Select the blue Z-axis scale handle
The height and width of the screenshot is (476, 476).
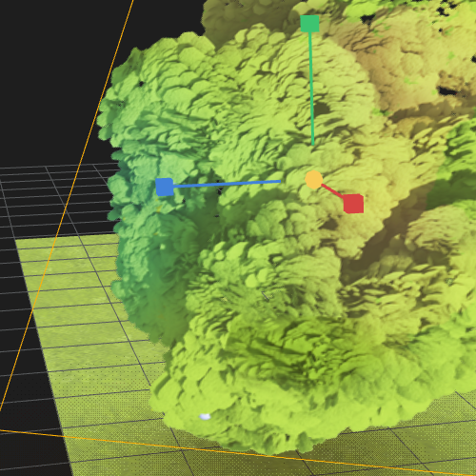pos(165,187)
